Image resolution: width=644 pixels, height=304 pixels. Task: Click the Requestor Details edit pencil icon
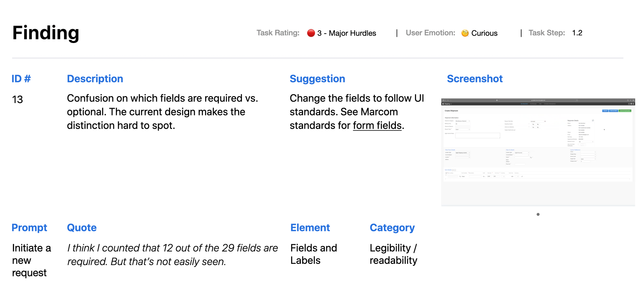[593, 120]
